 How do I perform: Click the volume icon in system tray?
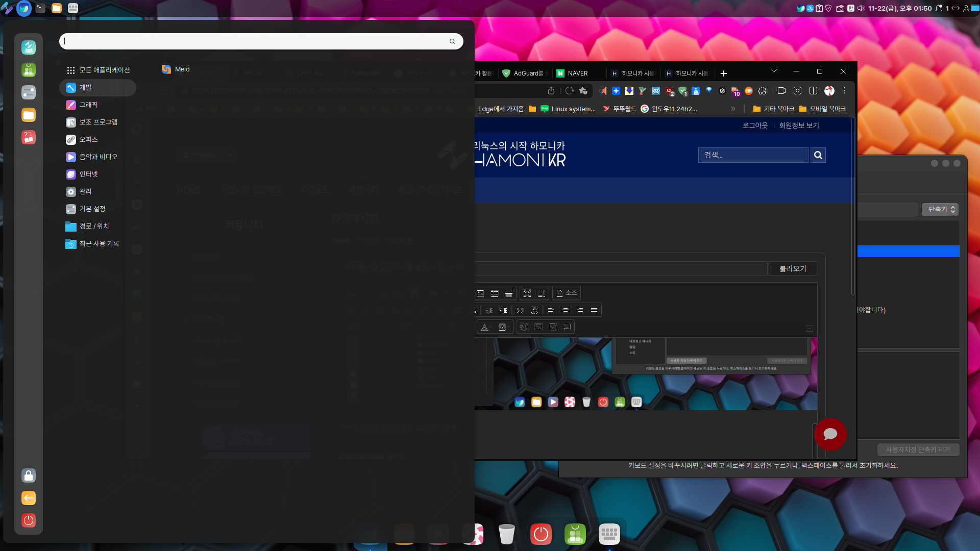pos(861,8)
